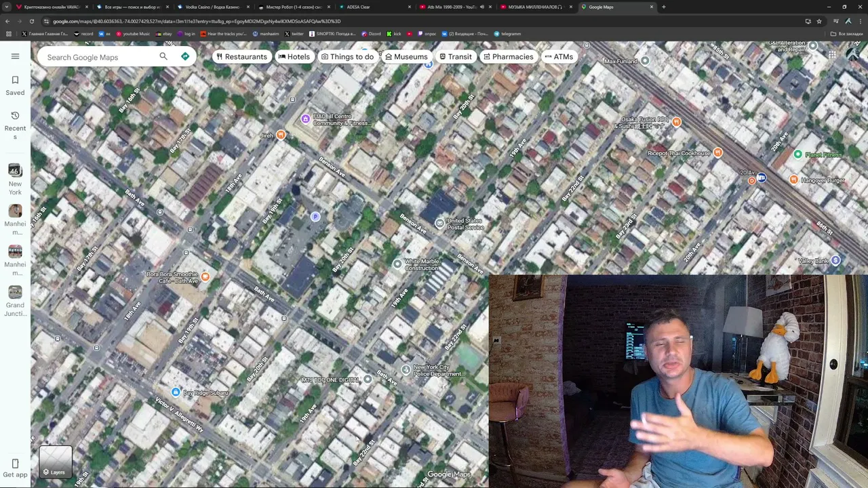Select the Things to do chip
Screen dimensions: 868x488
click(x=347, y=57)
